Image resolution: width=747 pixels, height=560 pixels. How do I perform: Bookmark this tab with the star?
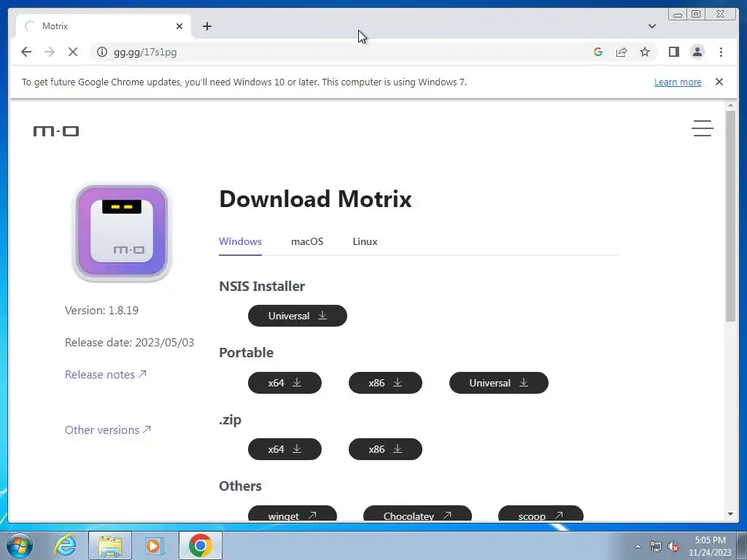click(x=645, y=52)
